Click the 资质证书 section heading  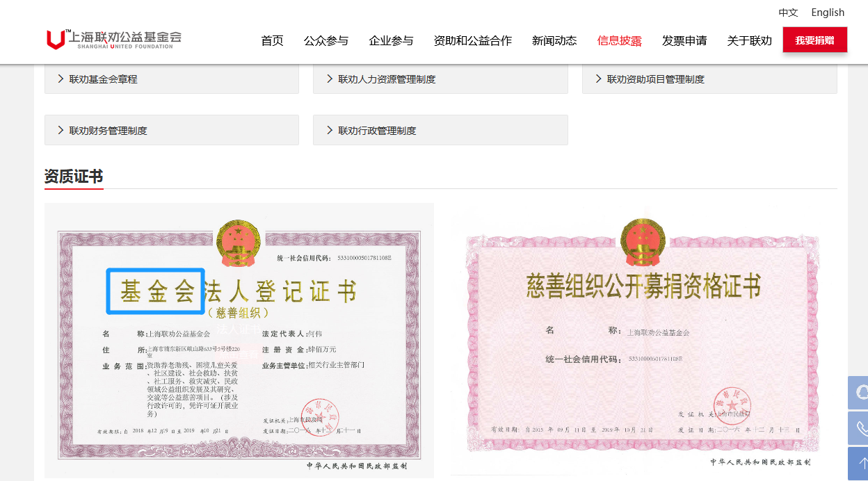74,177
